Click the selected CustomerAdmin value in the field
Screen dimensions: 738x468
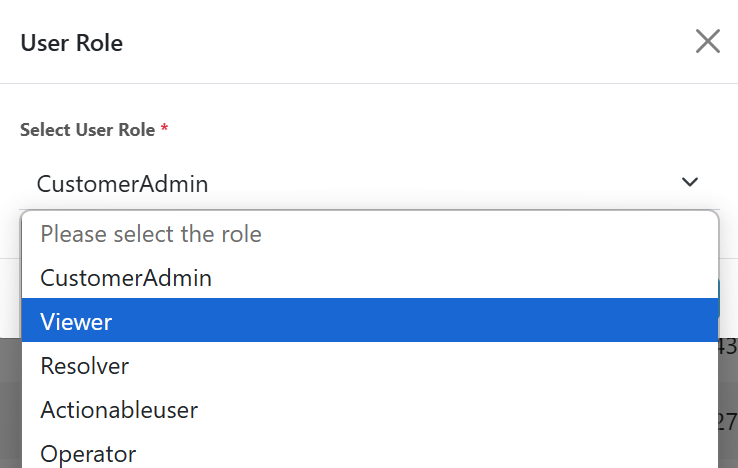point(122,183)
